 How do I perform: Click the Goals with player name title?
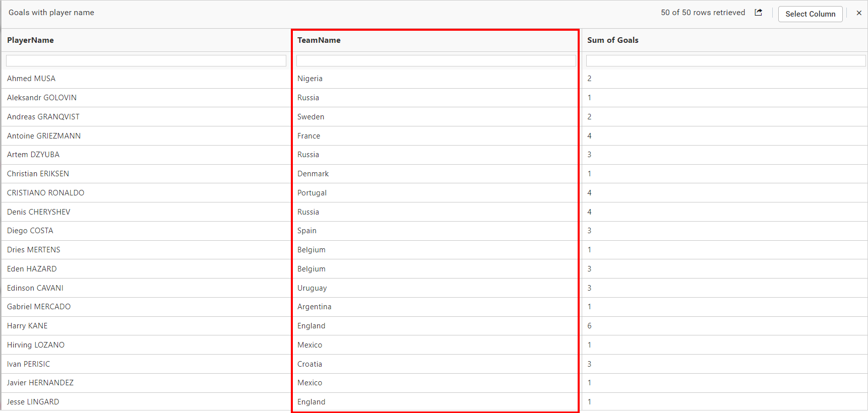point(51,12)
